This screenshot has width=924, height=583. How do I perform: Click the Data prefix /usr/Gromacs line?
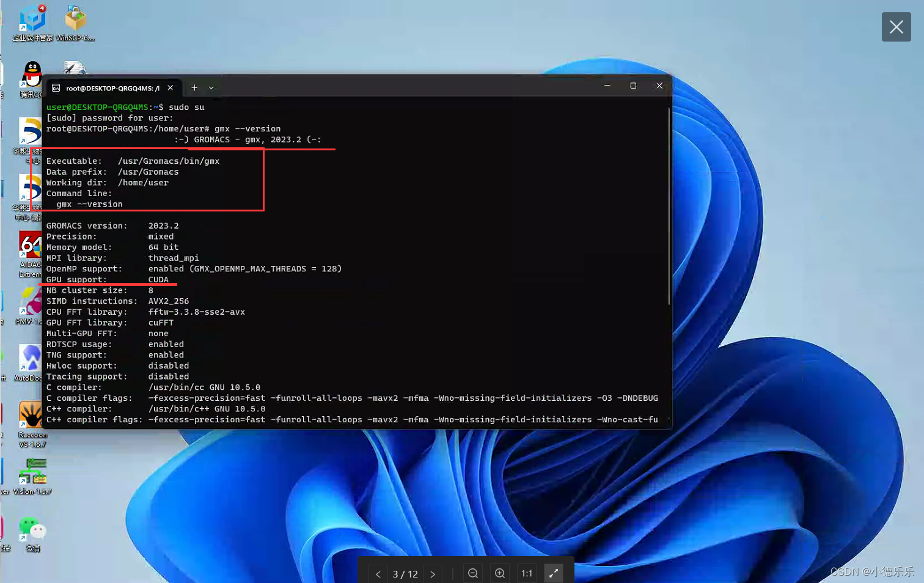click(x=112, y=172)
